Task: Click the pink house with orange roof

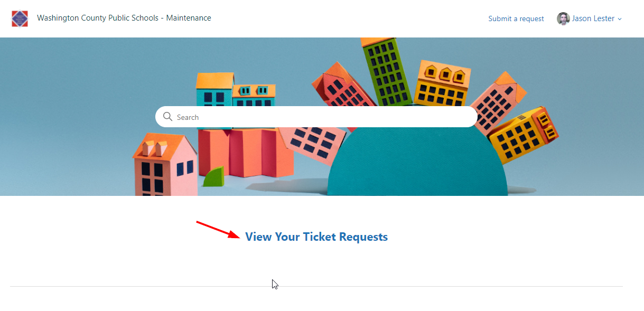Action: 165,164
